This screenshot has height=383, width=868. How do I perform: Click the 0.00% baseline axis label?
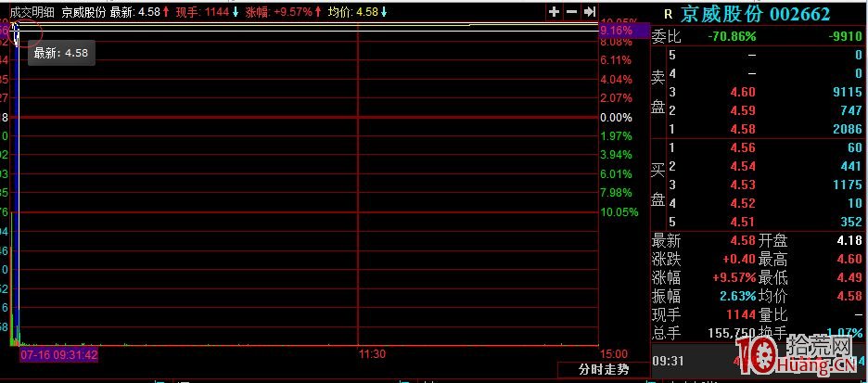click(x=616, y=118)
